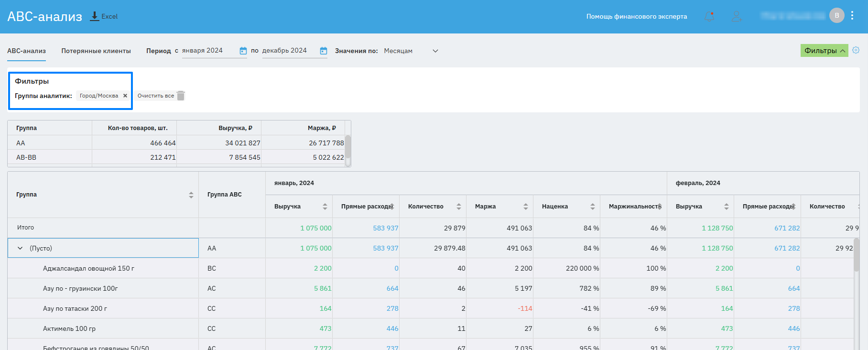Open the user profile icon
Image resolution: width=868 pixels, height=350 pixels.
(736, 17)
